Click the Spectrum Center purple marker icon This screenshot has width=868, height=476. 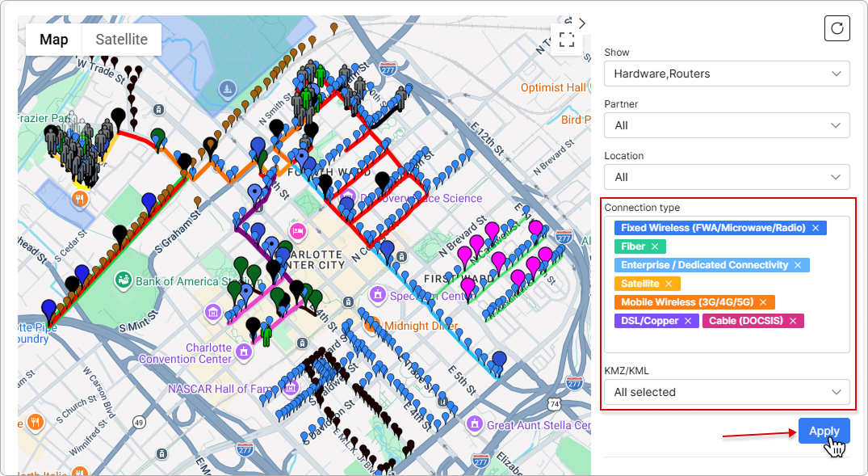click(378, 294)
